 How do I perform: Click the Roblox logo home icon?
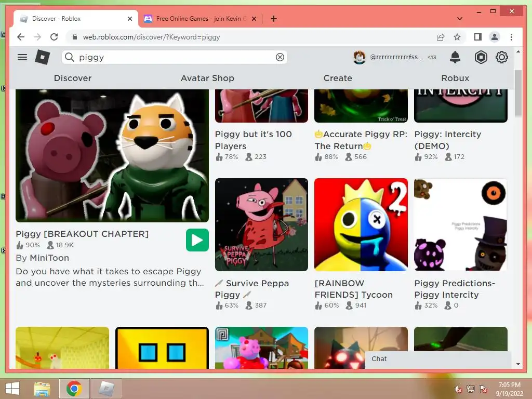click(x=43, y=57)
